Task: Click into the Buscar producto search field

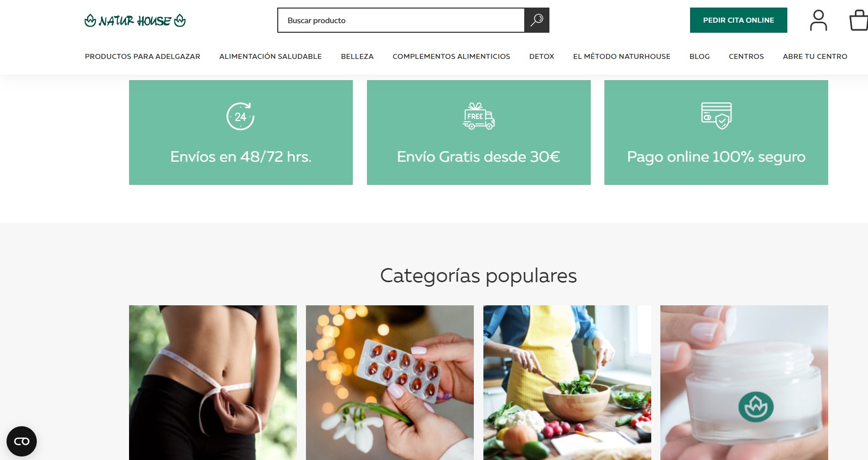Action: [x=401, y=20]
